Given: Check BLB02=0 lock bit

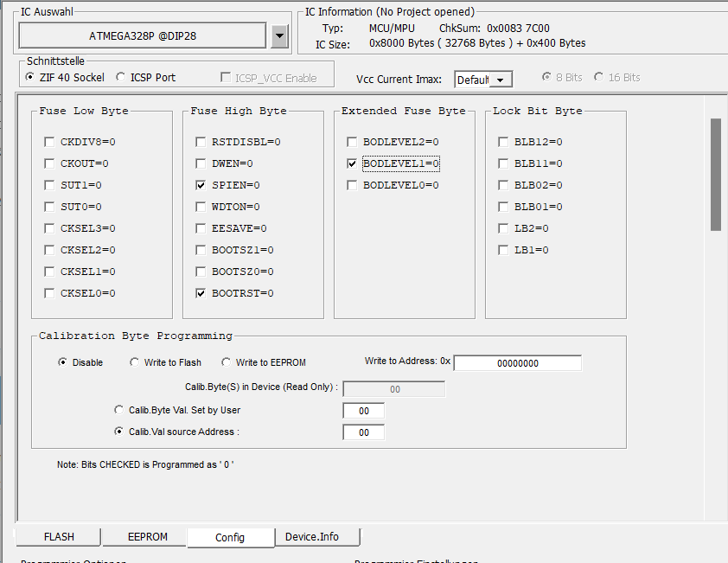Looking at the screenshot, I should [503, 185].
